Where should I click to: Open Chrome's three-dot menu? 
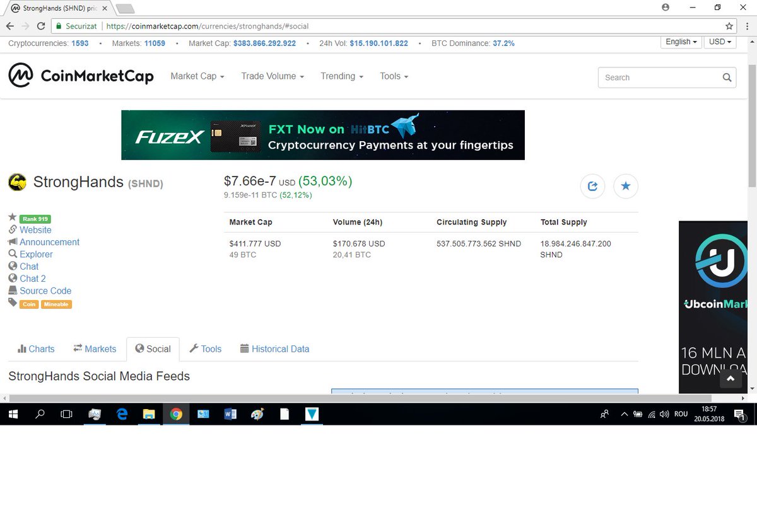click(x=747, y=26)
